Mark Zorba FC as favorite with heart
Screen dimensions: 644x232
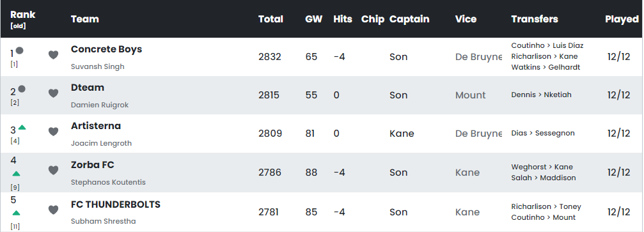tap(53, 170)
